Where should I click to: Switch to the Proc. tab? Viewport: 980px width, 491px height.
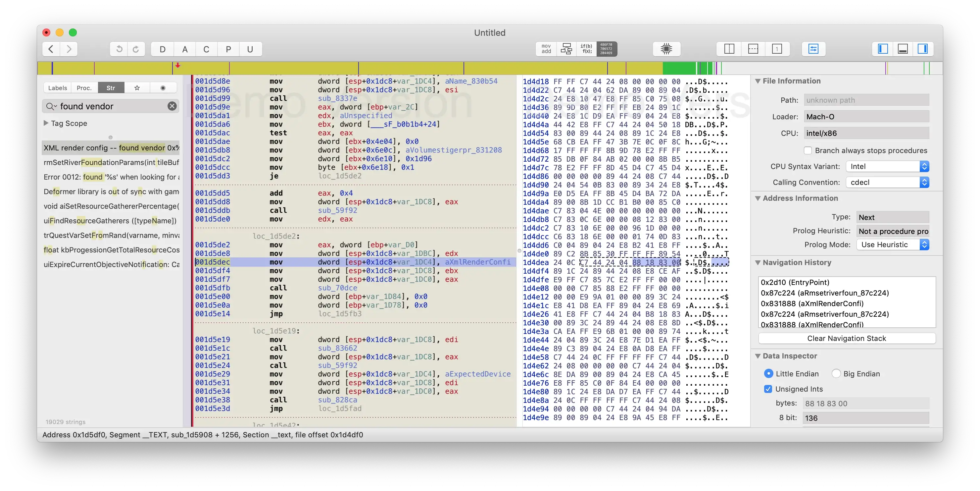tap(84, 88)
